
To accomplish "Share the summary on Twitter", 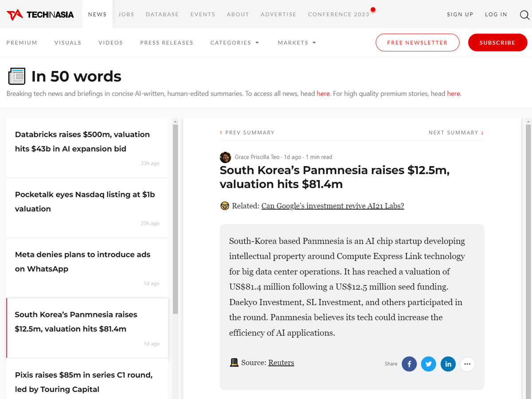I will click(x=429, y=364).
